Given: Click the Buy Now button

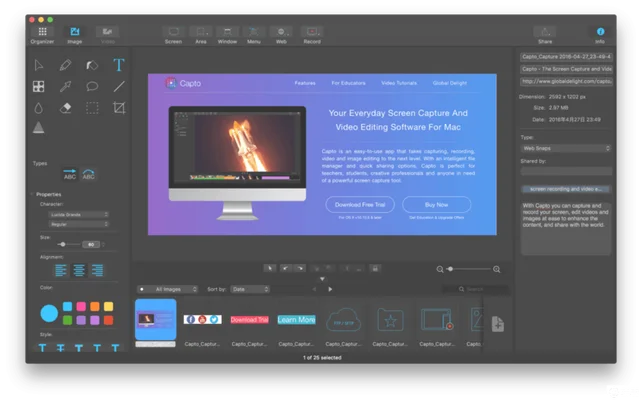Looking at the screenshot, I should point(436,205).
